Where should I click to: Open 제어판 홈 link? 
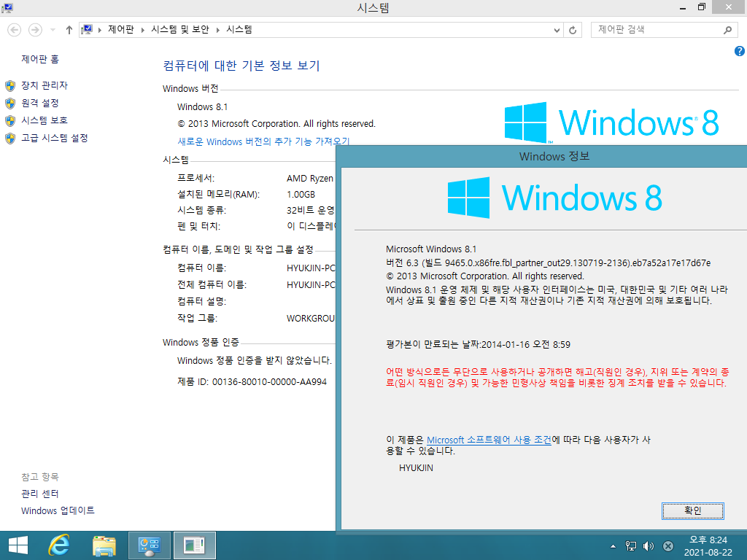click(40, 59)
